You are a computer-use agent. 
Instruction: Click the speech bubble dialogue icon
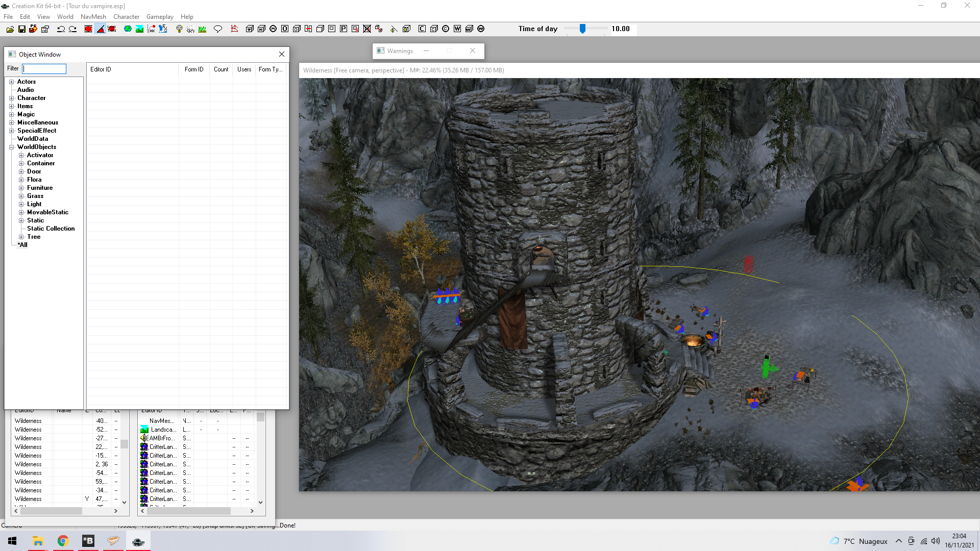(x=218, y=29)
